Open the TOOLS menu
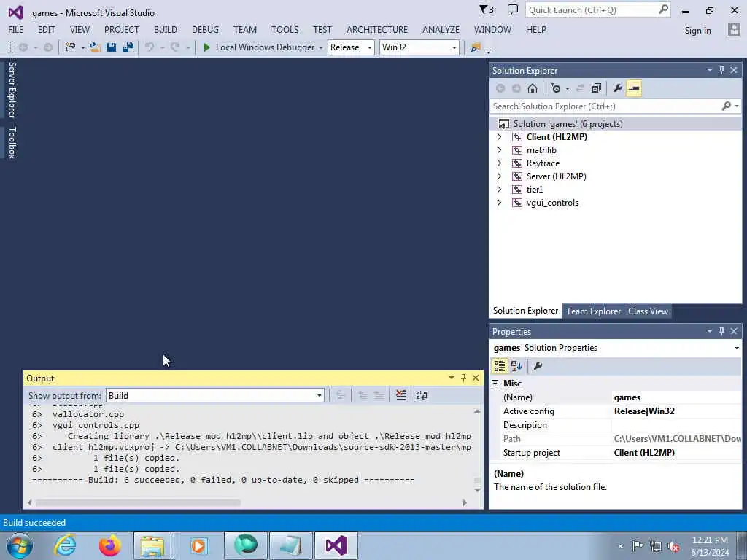Screen dimensions: 747x560 click(x=285, y=29)
